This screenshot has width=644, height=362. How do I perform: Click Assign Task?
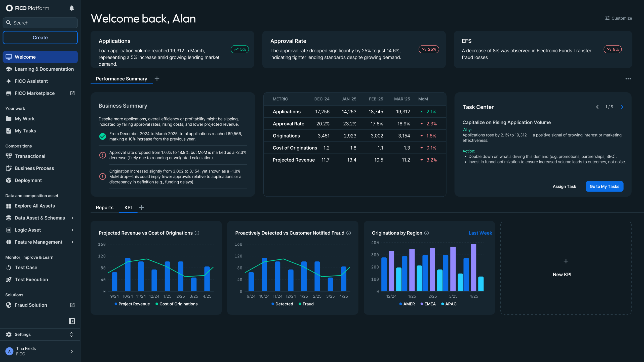[x=564, y=187]
